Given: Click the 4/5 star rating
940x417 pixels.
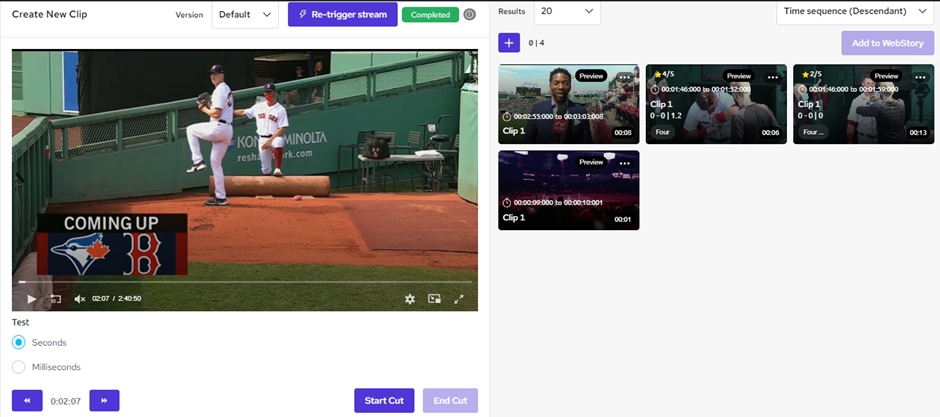Looking at the screenshot, I should pyautogui.click(x=664, y=75).
